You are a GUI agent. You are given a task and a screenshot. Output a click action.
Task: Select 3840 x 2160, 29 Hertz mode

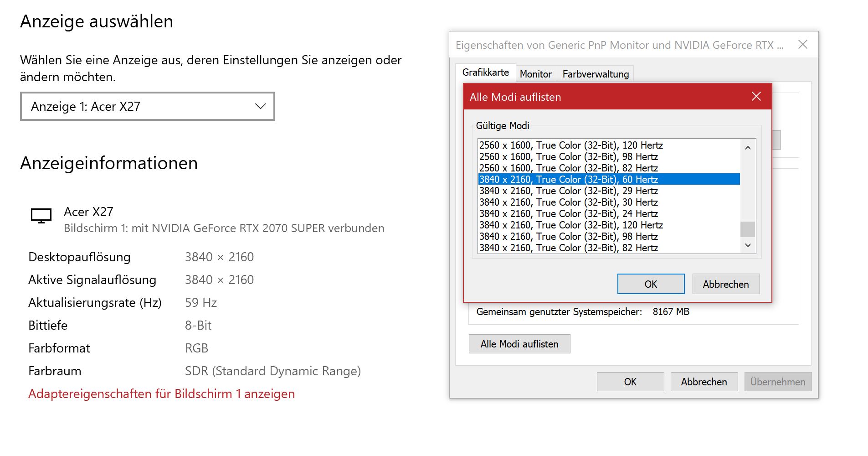tap(609, 191)
